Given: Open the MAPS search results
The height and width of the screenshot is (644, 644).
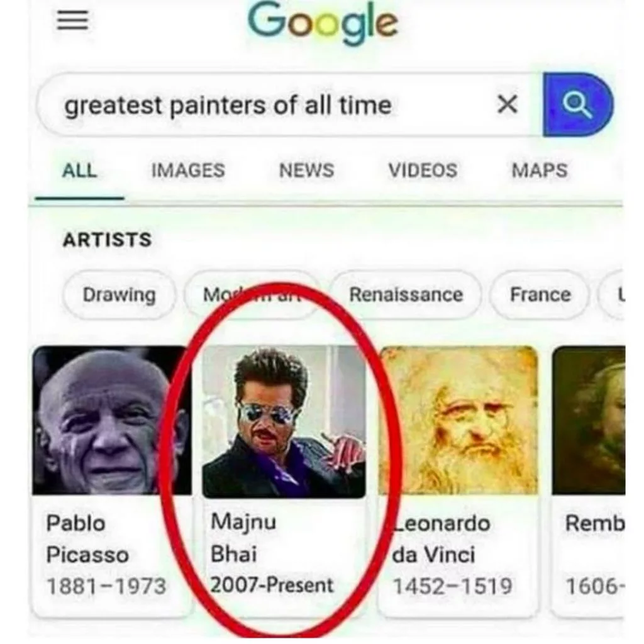Looking at the screenshot, I should (538, 170).
